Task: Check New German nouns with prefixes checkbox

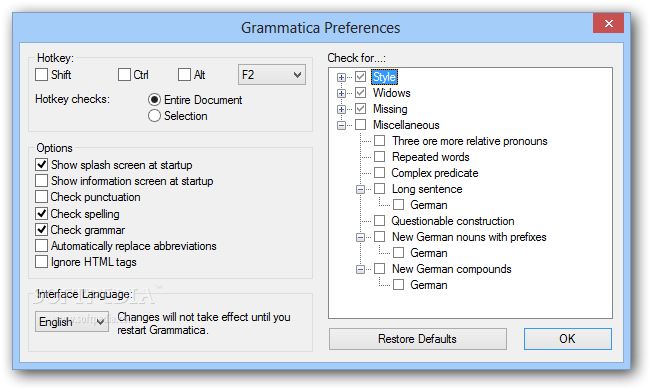Action: (379, 237)
